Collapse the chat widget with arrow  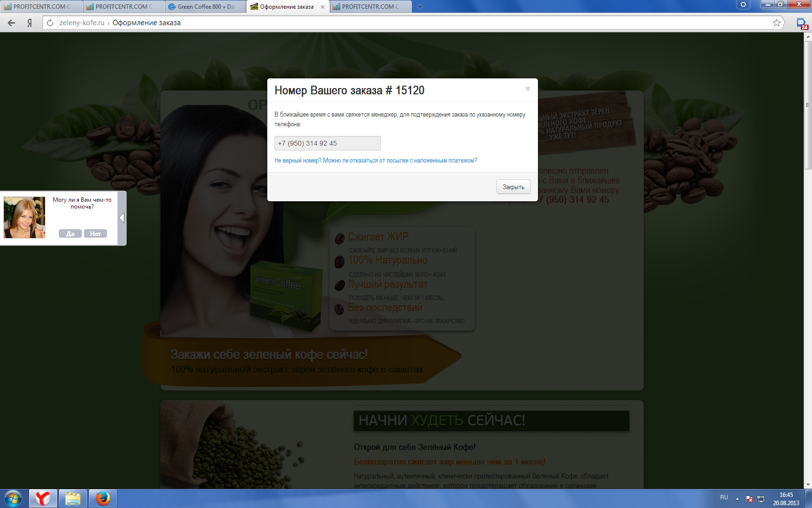coord(122,218)
